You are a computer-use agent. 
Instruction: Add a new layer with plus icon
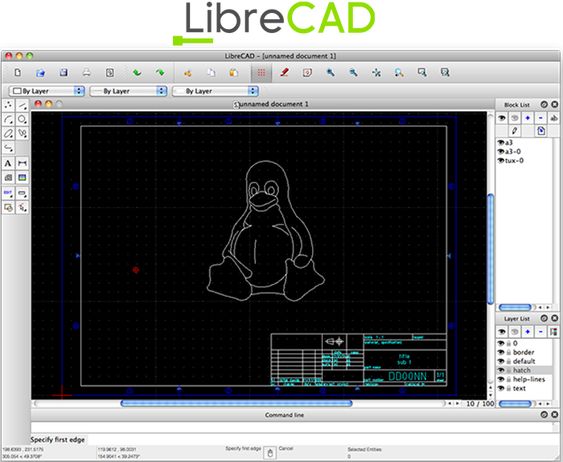click(527, 332)
